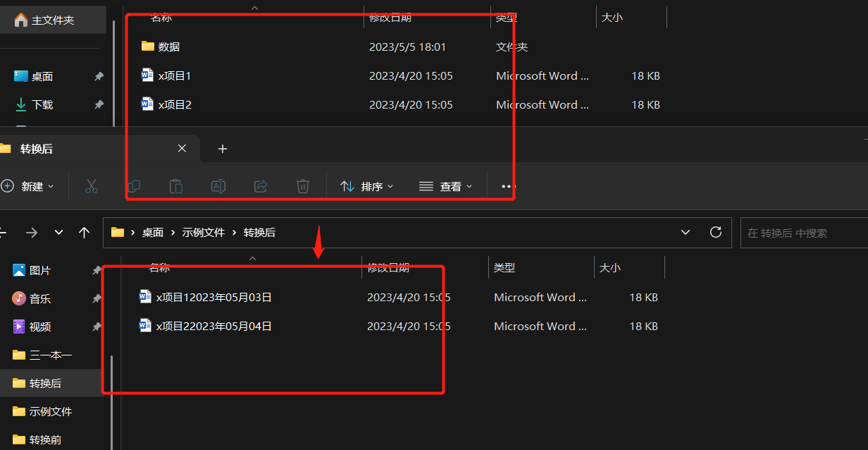The height and width of the screenshot is (450, 868).
Task: Select 示例文件 in the sidebar
Action: tap(51, 411)
